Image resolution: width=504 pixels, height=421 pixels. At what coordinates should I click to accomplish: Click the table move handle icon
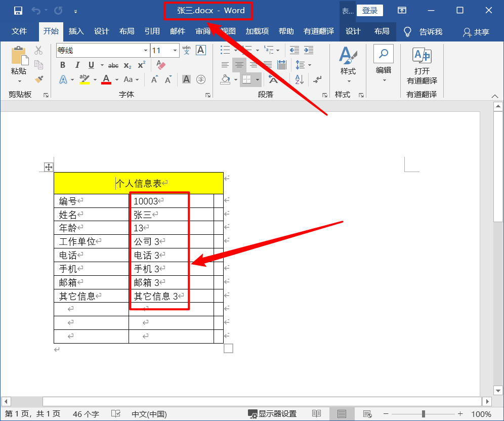(49, 167)
